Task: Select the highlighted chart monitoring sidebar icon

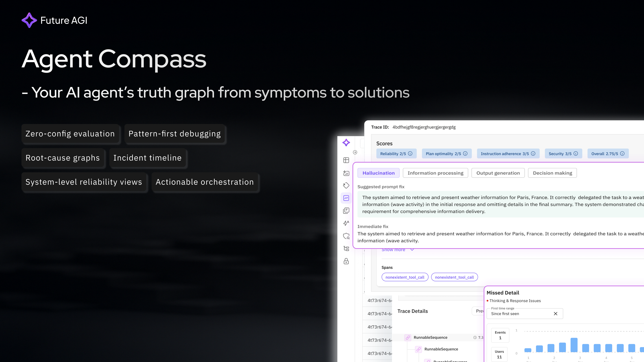Action: pos(346,198)
